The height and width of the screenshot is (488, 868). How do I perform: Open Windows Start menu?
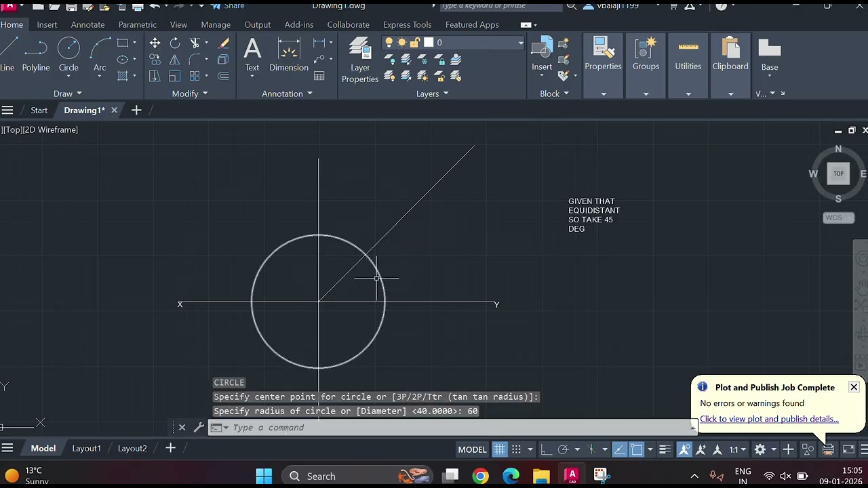click(264, 476)
